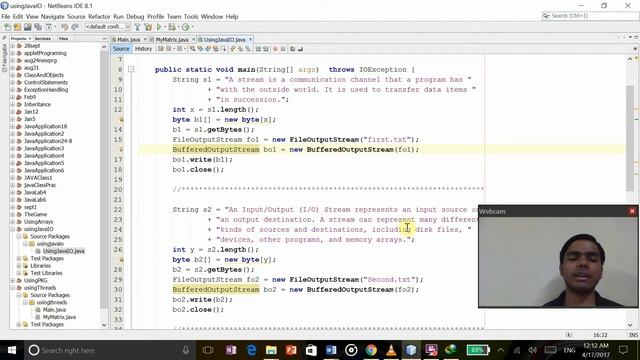This screenshot has height=360, width=640.
Task: Switch to the Files panel tab
Action: point(63,38)
